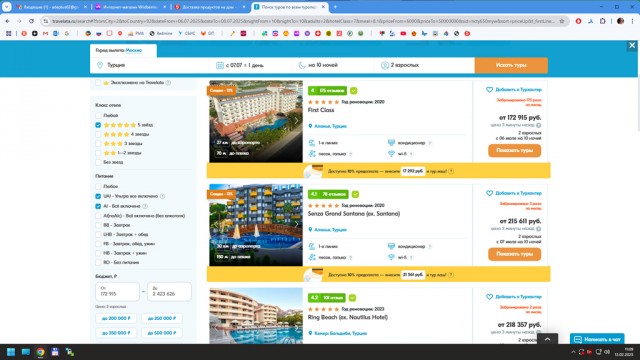640x360 pixels.
Task: Click the heart icon for First Class hotel
Action: 489,89
